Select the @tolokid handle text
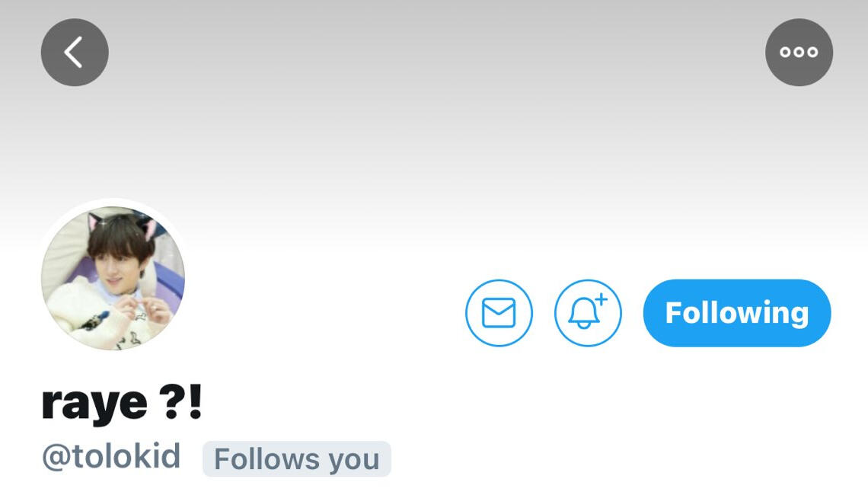Viewport: 868px width, 495px height. 111,457
